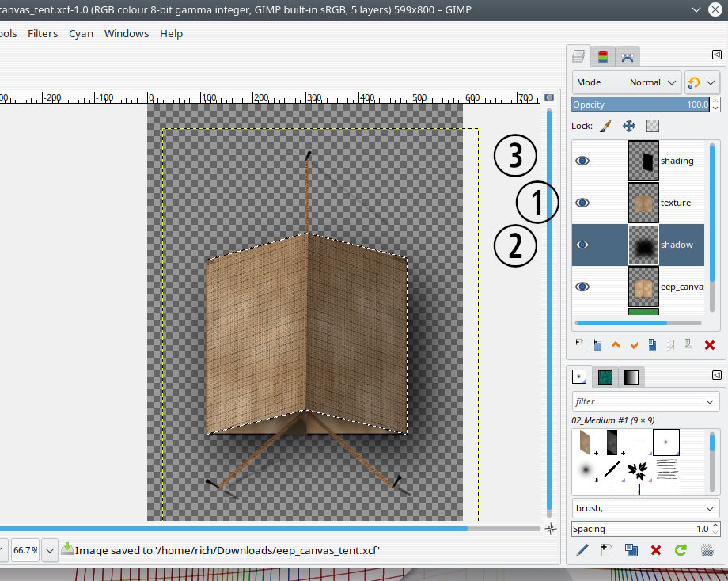Select the shading layer thumbnail

click(x=643, y=161)
